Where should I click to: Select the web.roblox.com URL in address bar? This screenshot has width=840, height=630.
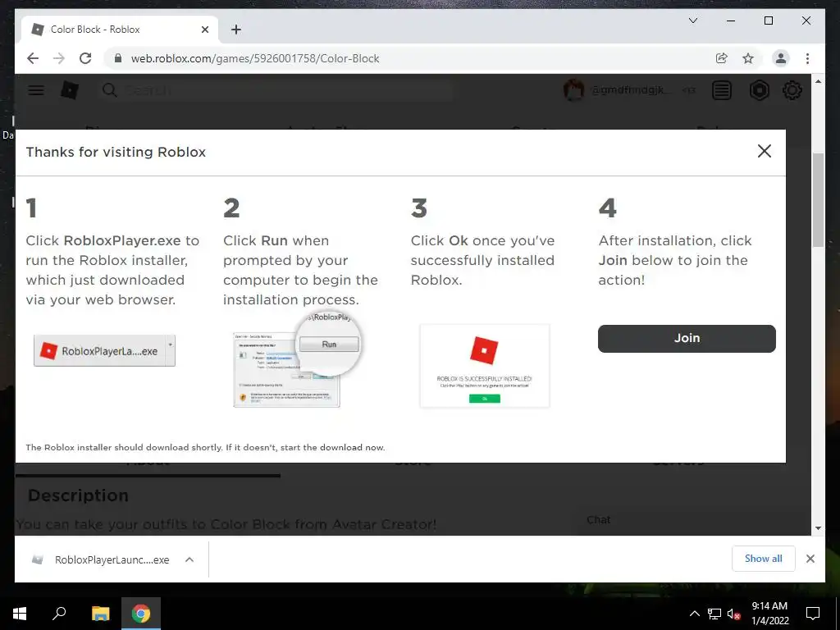click(x=255, y=58)
